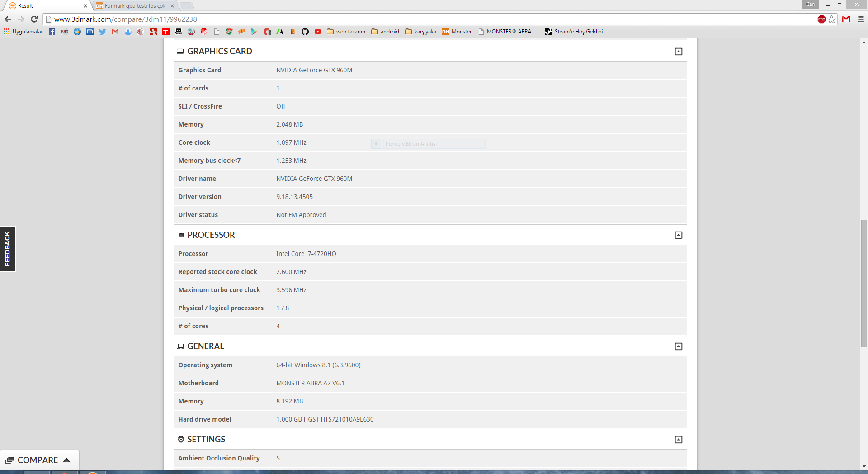Open the FEEDBACK side tab
This screenshot has width=868, height=474.
pyautogui.click(x=7, y=249)
